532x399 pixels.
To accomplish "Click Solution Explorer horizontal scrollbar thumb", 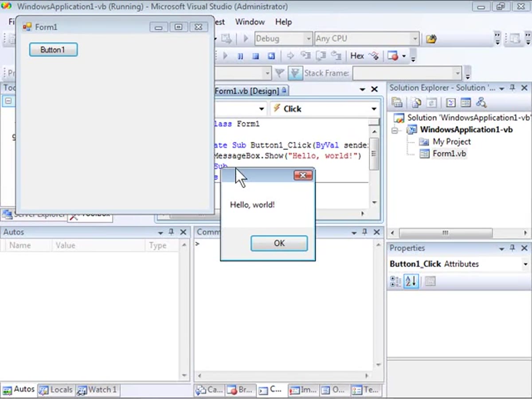I will (x=446, y=233).
